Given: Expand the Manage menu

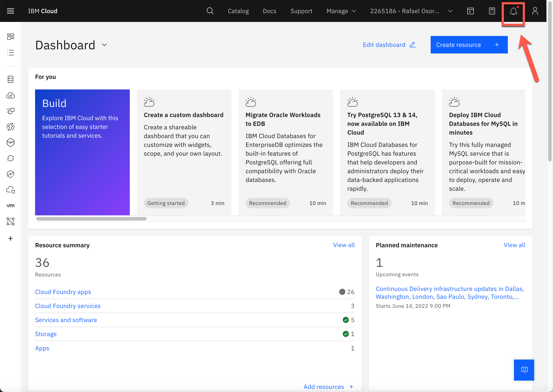Looking at the screenshot, I should [x=341, y=11].
